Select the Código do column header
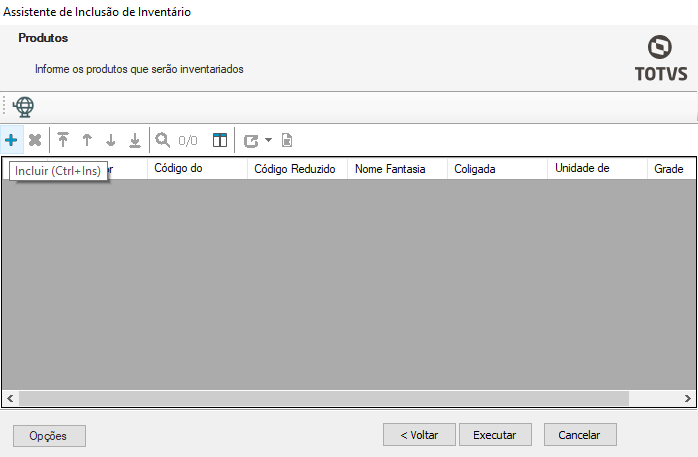 pos(197,169)
